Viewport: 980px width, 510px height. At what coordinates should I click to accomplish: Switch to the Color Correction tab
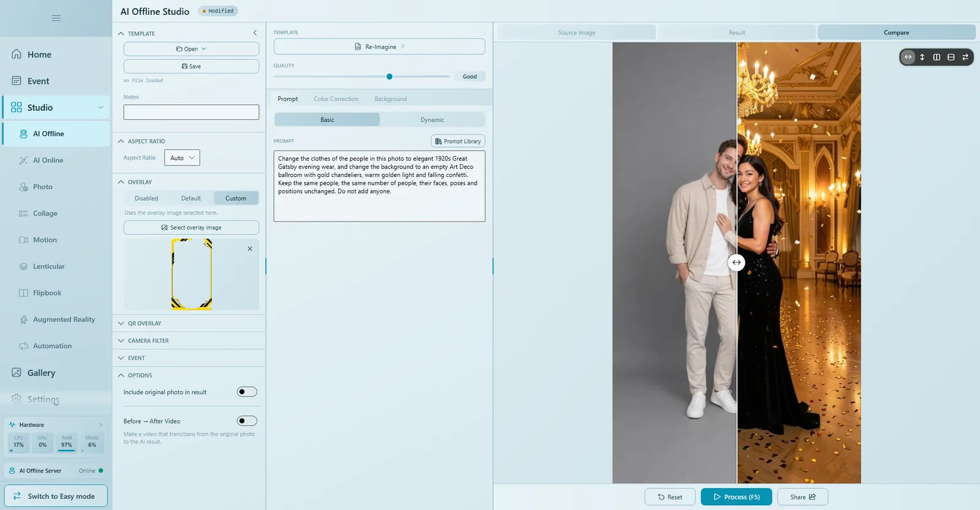coord(336,99)
